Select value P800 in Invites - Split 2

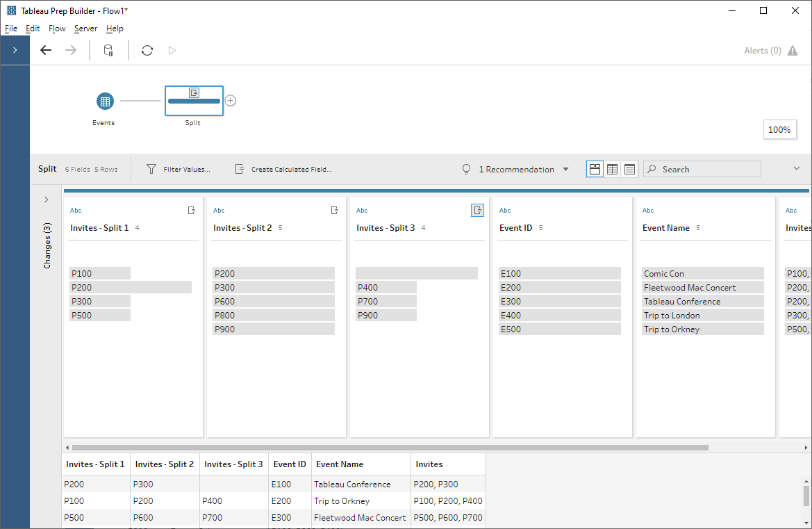coord(274,316)
